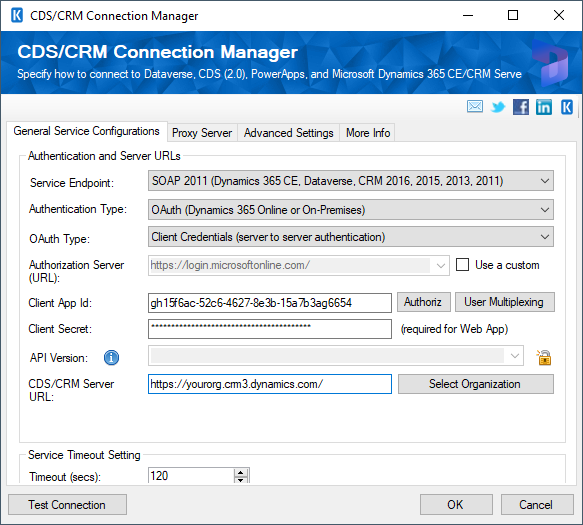This screenshot has height=525, width=583.
Task: Click the Authoriz button
Action: click(x=424, y=302)
